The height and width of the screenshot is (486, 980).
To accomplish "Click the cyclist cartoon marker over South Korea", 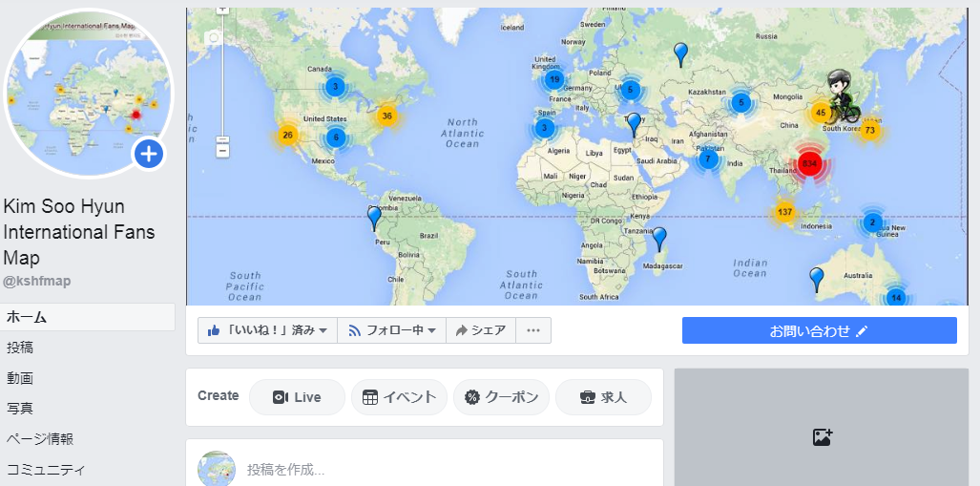I will 842,95.
